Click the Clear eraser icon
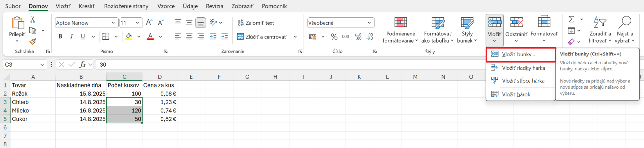The image size is (644, 148). 571,42
